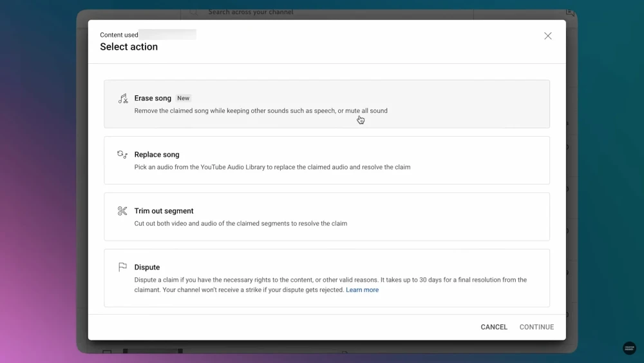Click the Erase song description about muting sound
Screen dimensions: 644x363
[x=261, y=111]
